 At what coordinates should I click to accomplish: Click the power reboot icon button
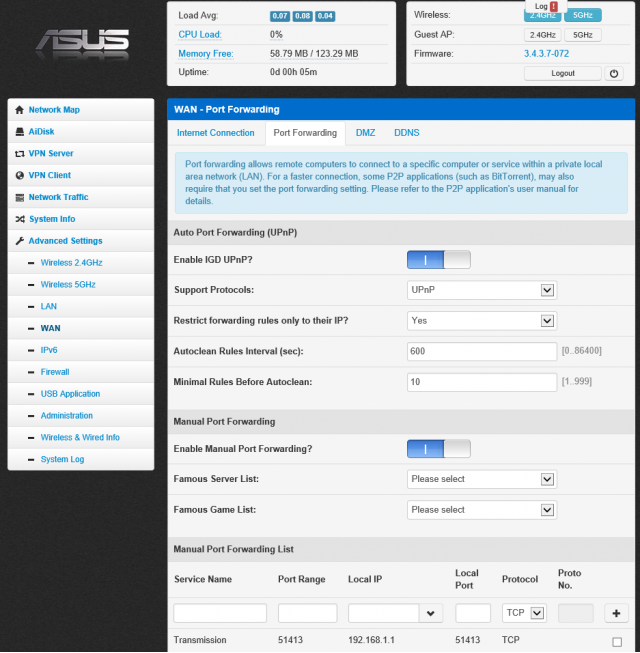(x=614, y=74)
